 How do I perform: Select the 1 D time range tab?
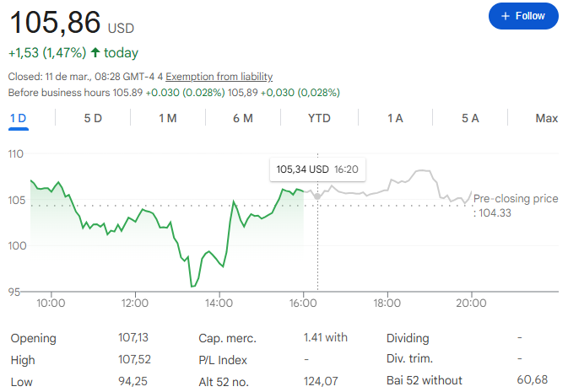click(18, 118)
